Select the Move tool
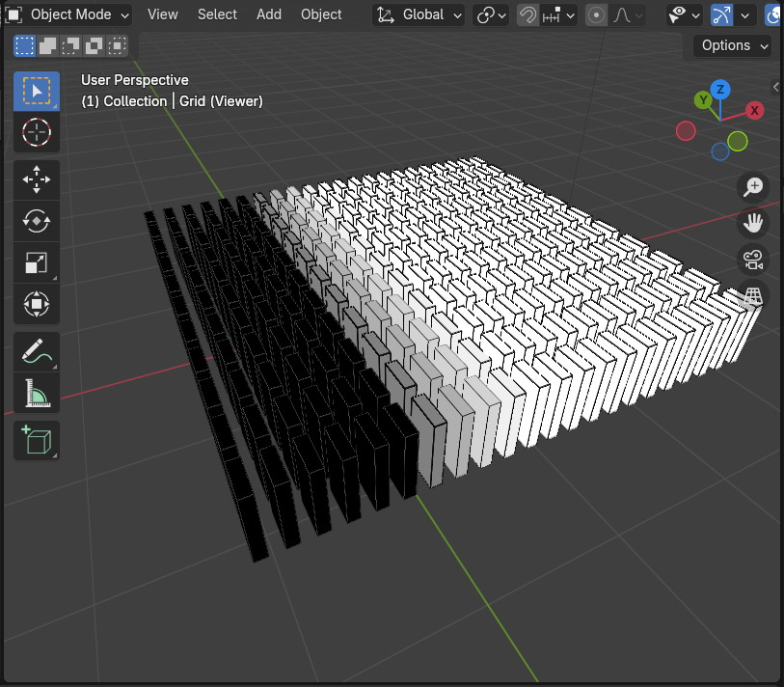Image resolution: width=784 pixels, height=687 pixels. (x=37, y=179)
